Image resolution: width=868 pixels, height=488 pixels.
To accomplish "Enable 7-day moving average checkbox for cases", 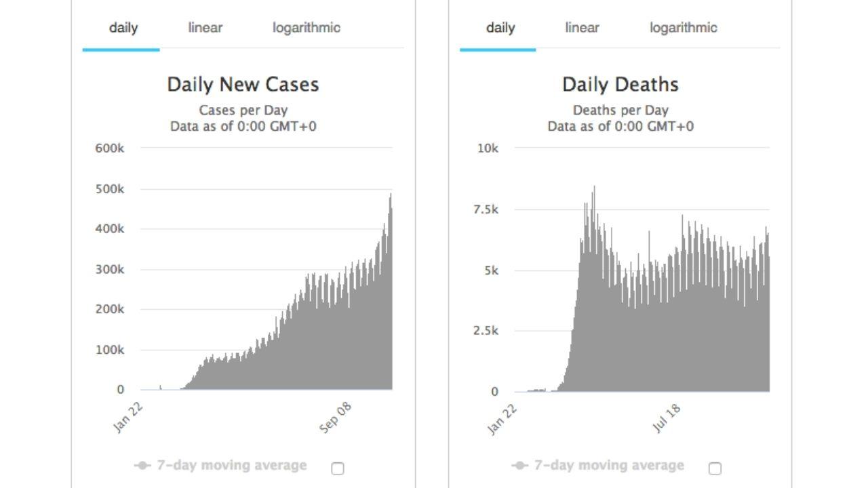I will click(x=337, y=468).
